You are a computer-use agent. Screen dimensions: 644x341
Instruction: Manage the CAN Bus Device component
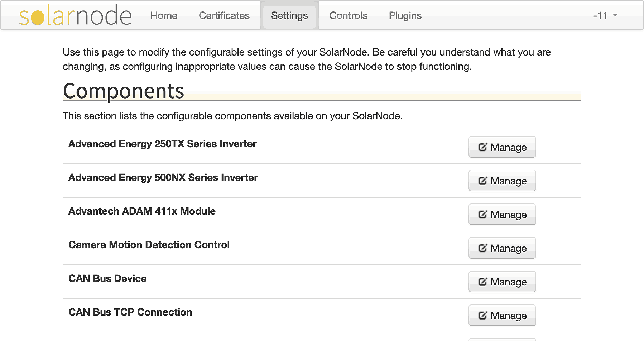pyautogui.click(x=502, y=282)
